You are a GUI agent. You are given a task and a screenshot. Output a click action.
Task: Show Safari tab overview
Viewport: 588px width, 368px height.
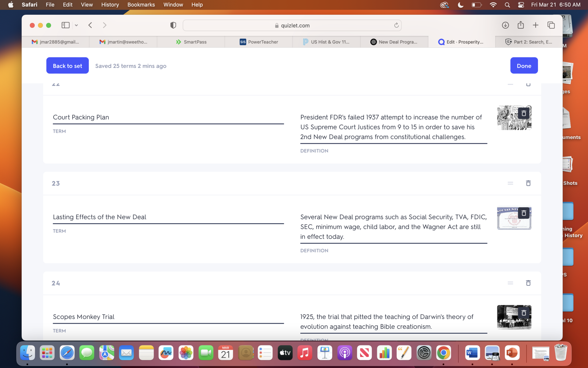point(551,25)
